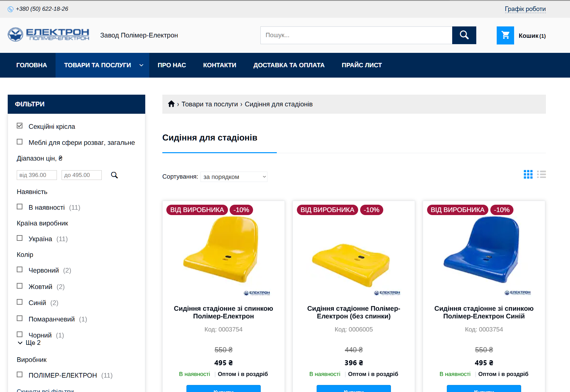Open Сидіння стадіонне Полімер-Електрон (без спинки) title
This screenshot has width=570, height=392.
(x=354, y=312)
